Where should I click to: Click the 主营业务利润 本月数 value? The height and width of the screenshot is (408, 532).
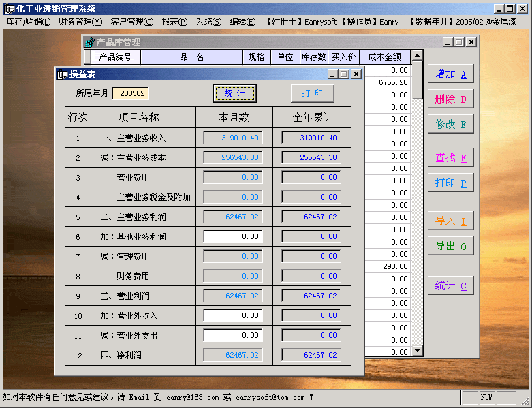click(233, 217)
